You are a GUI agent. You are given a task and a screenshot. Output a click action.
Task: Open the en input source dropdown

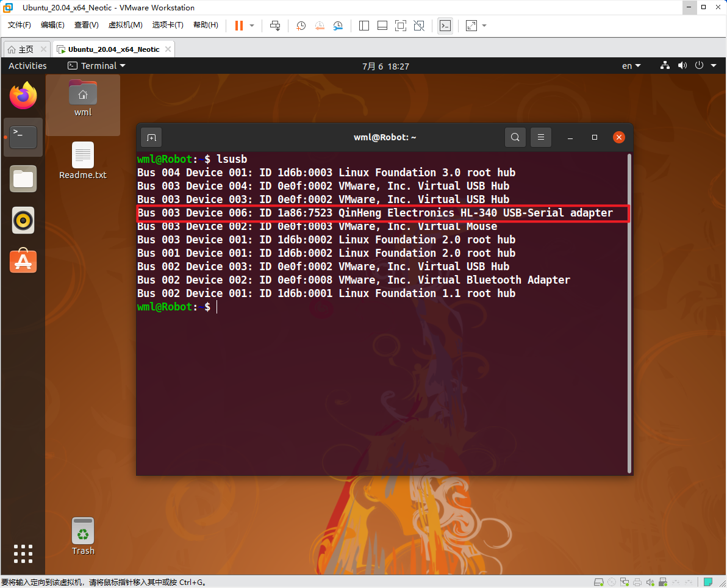coord(631,66)
